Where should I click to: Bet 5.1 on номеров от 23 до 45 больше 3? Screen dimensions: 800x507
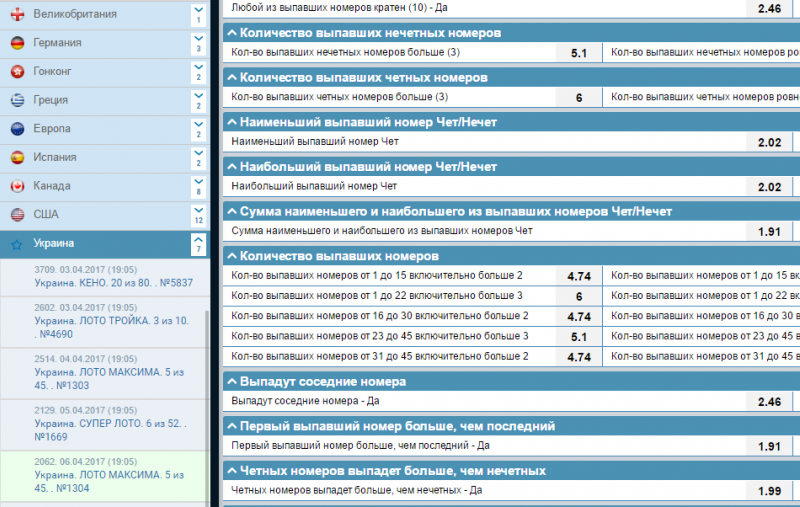pos(579,337)
